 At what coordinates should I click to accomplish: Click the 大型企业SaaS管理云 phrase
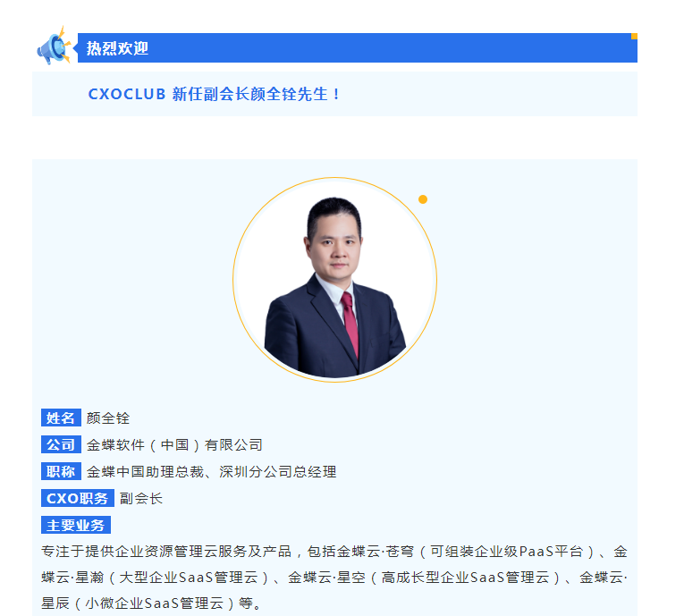click(189, 578)
